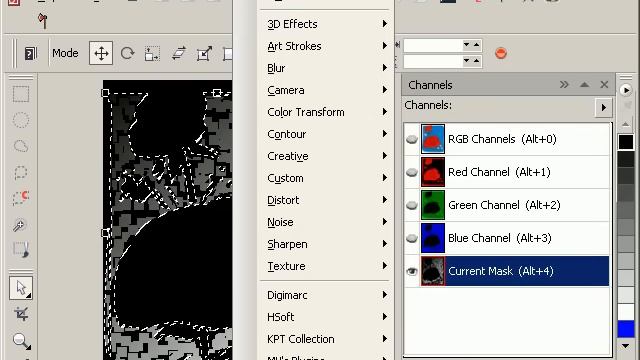This screenshot has width=640, height=360.
Task: Select the Crop tool
Action: click(x=21, y=314)
